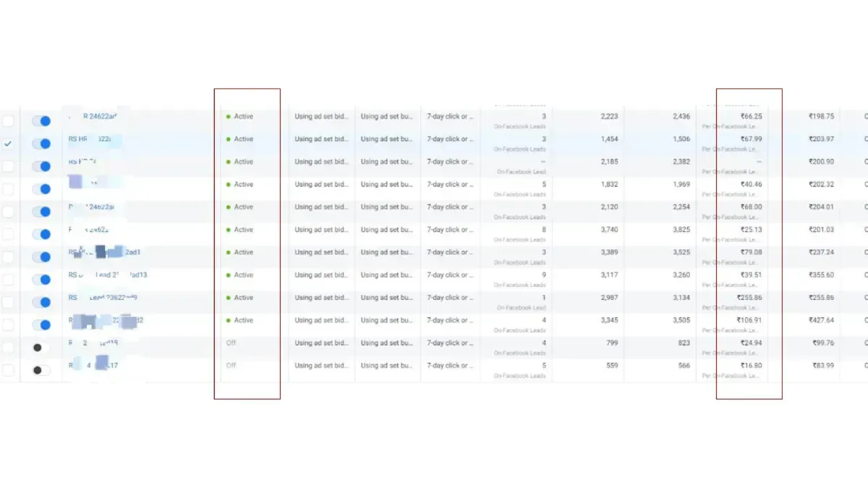The image size is (868, 488).
Task: Click the reach value 3,740
Action: [x=609, y=229]
